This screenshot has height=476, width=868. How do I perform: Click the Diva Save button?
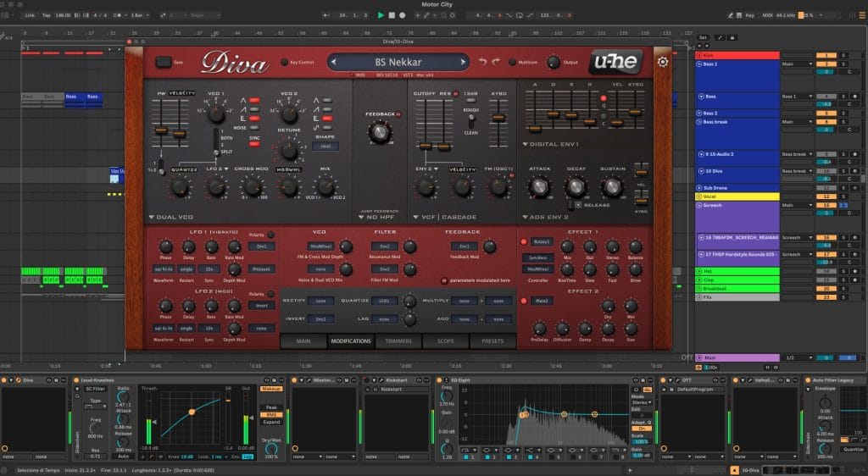coord(164,62)
